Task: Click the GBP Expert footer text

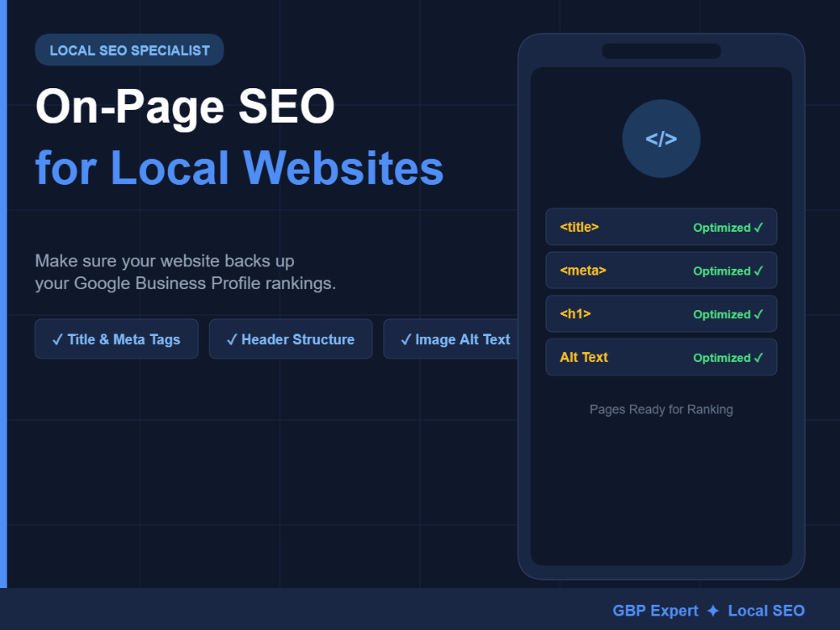Action: coord(655,611)
